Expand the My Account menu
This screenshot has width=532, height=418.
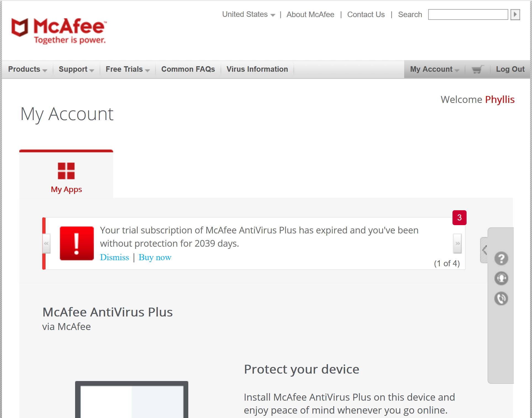[x=435, y=69]
